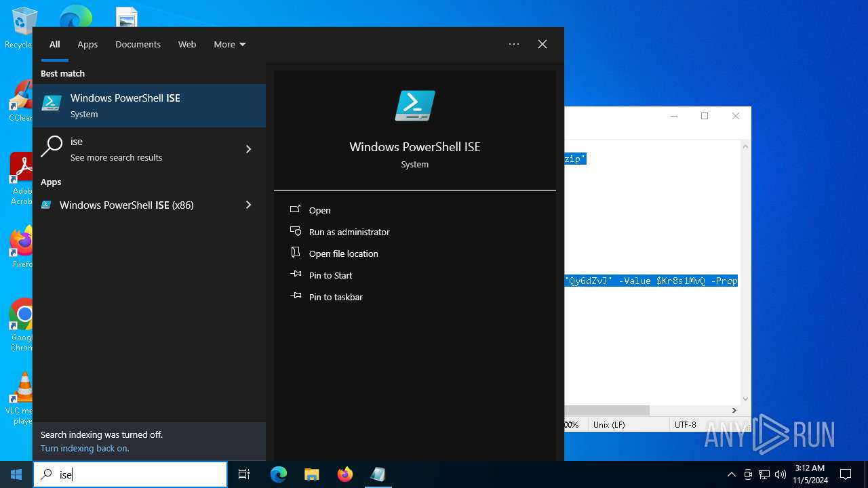
Task: Minimize the background editor window
Action: click(x=674, y=116)
